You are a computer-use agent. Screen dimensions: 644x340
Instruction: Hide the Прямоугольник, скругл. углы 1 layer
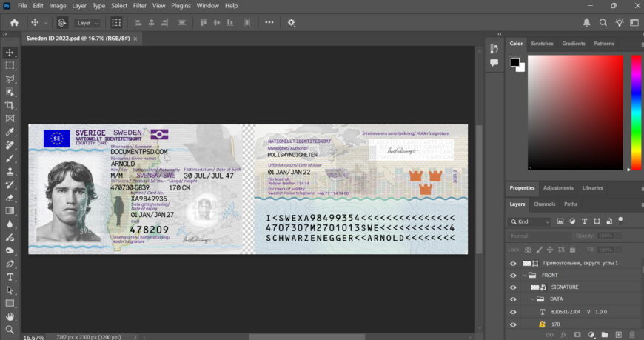pyautogui.click(x=513, y=264)
